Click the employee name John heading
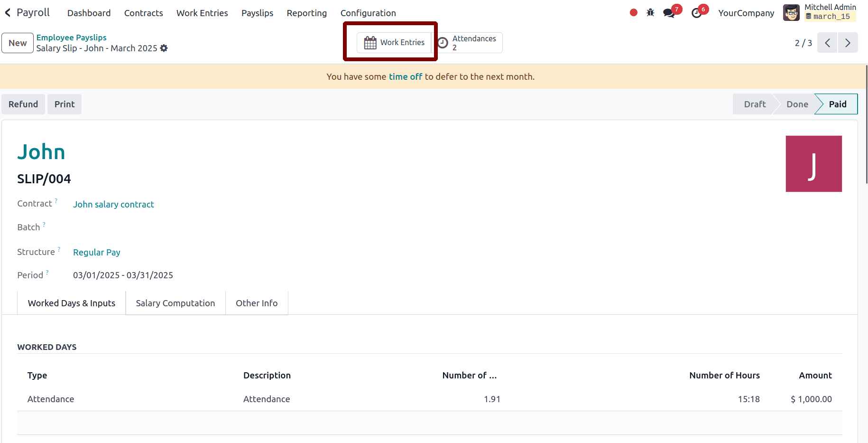This screenshot has height=443, width=868. click(41, 152)
